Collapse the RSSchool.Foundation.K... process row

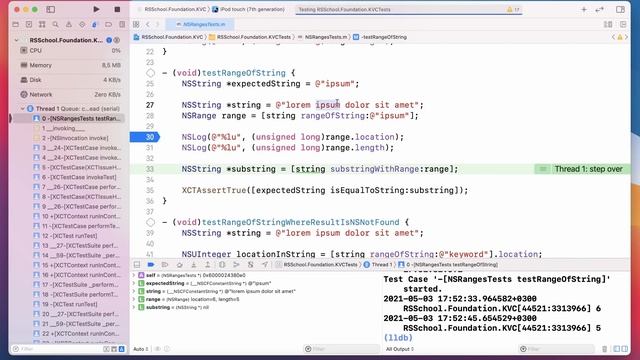[16, 40]
